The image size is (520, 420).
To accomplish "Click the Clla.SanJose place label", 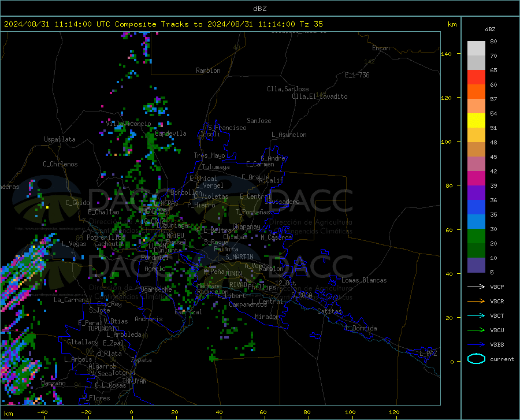I will (288, 89).
